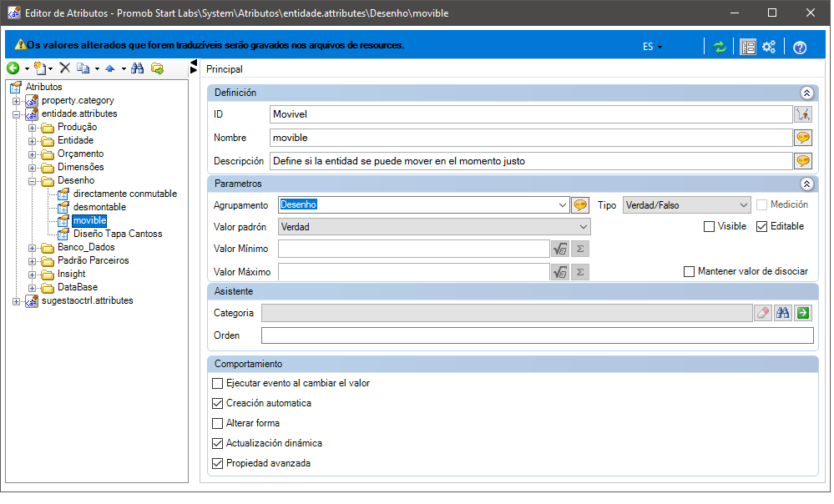Select the Padrão Parceiros folder
The height and width of the screenshot is (504, 834).
[93, 260]
